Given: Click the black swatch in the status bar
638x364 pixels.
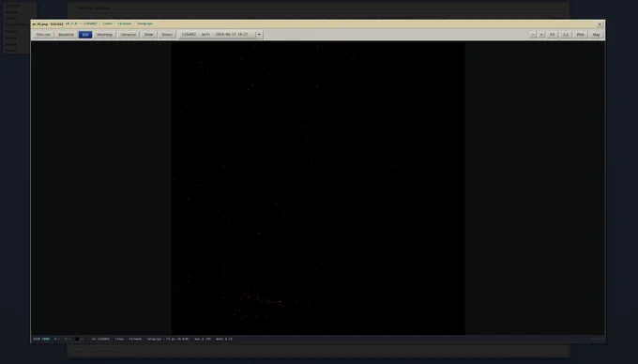Looking at the screenshot, I should tap(77, 339).
